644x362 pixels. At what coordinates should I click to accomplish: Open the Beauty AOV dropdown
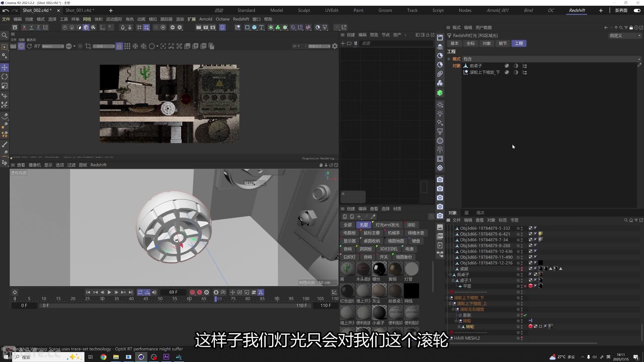(x=53, y=46)
